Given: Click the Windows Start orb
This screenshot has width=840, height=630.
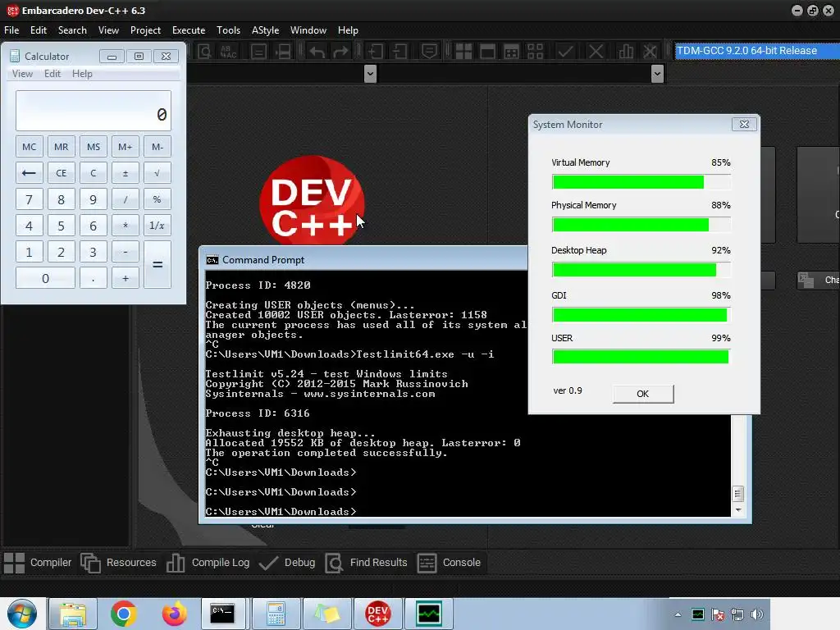Looking at the screenshot, I should pos(22,614).
